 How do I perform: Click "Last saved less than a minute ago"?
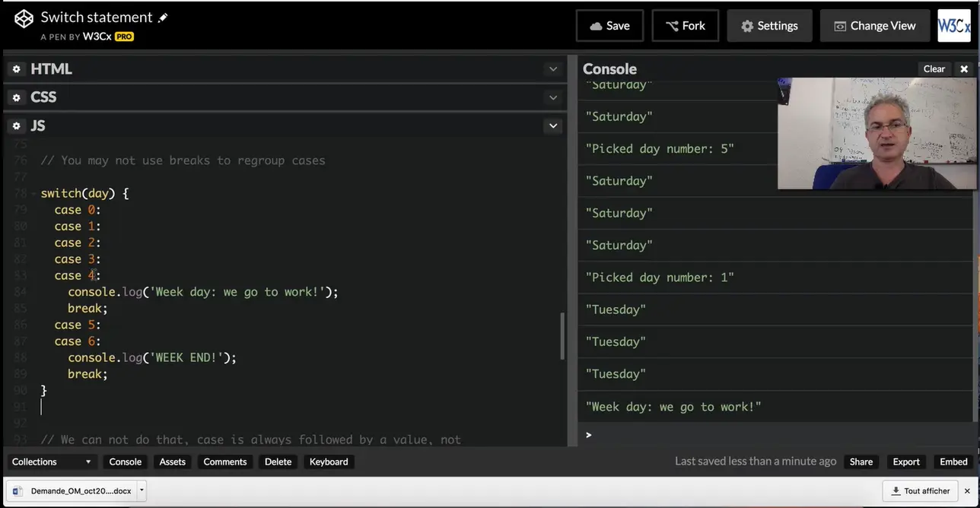click(756, 462)
